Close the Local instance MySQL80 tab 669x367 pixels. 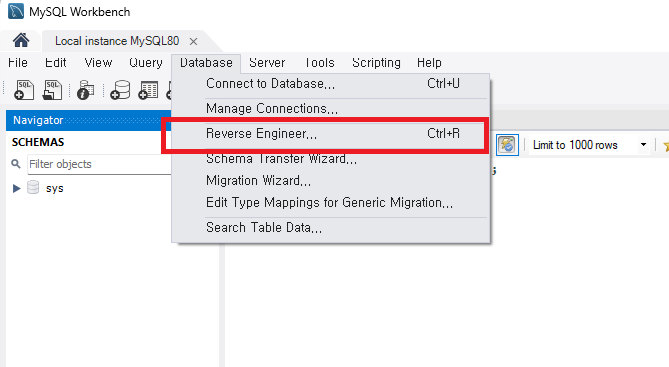coord(193,41)
